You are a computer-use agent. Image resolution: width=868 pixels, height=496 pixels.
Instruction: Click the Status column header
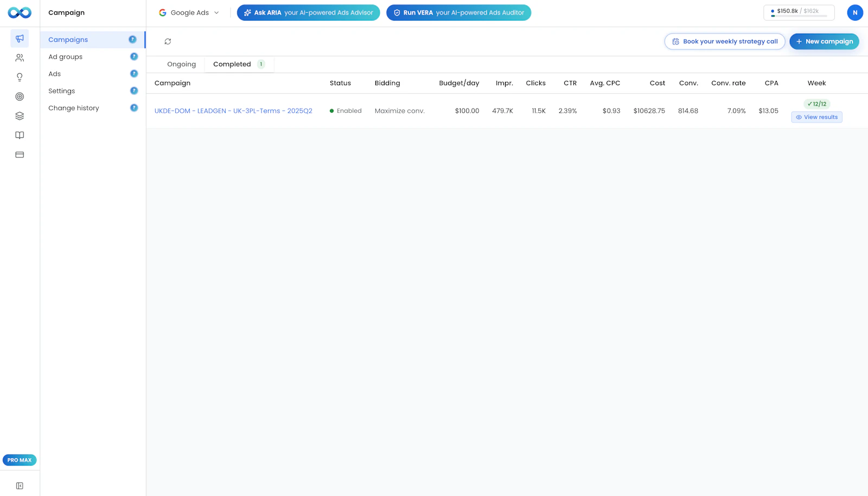[340, 83]
